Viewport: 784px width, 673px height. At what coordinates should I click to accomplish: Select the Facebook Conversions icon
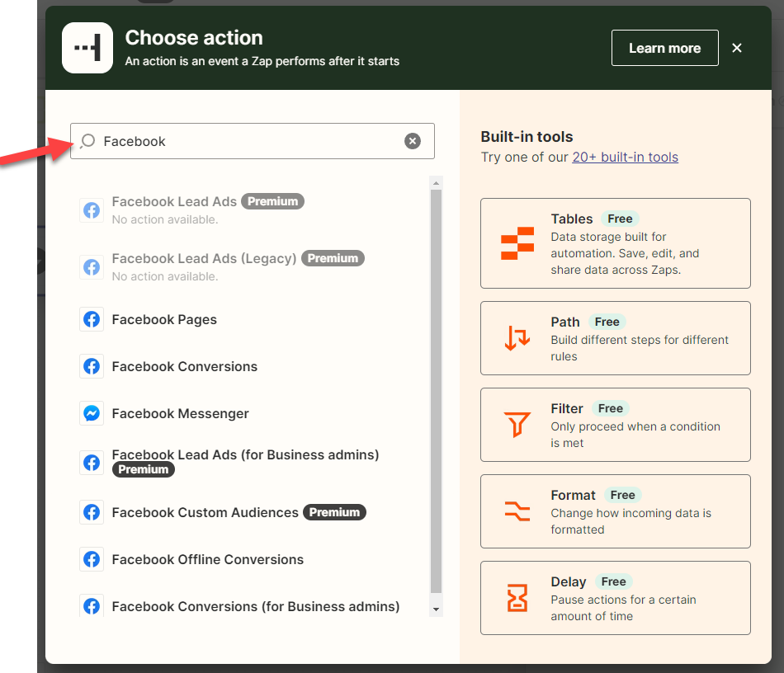[92, 366]
